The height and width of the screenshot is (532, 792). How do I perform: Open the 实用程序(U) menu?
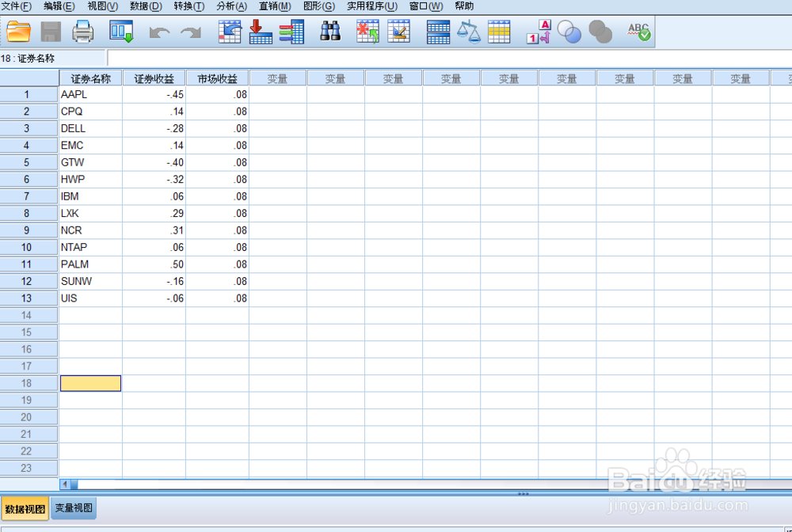[x=372, y=6]
